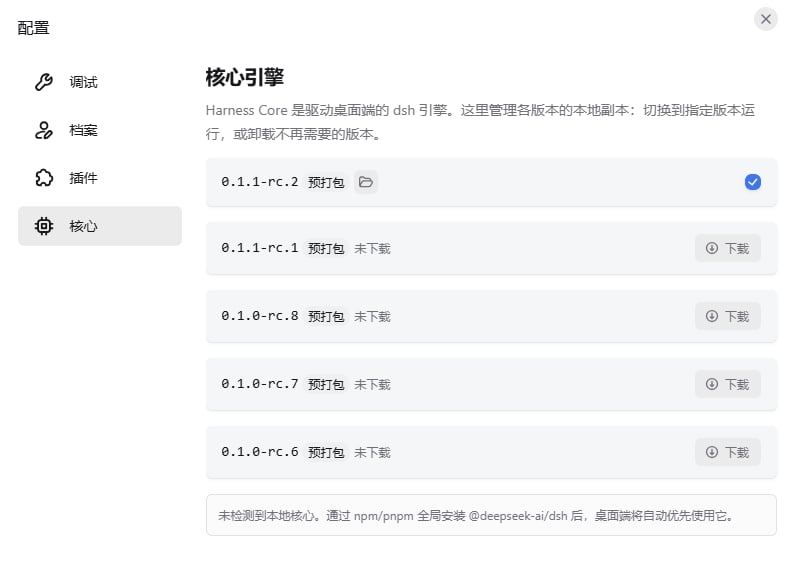
Task: Download core version 0.1.1-rc.1
Action: [728, 248]
